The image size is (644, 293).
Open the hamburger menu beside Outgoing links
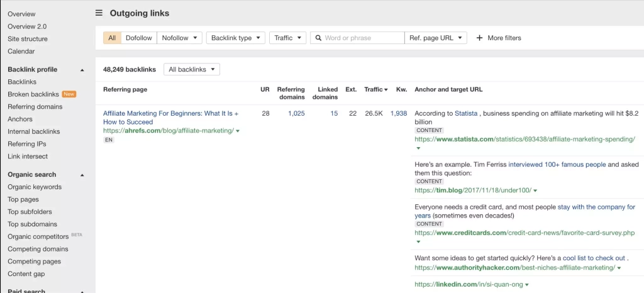tap(99, 13)
